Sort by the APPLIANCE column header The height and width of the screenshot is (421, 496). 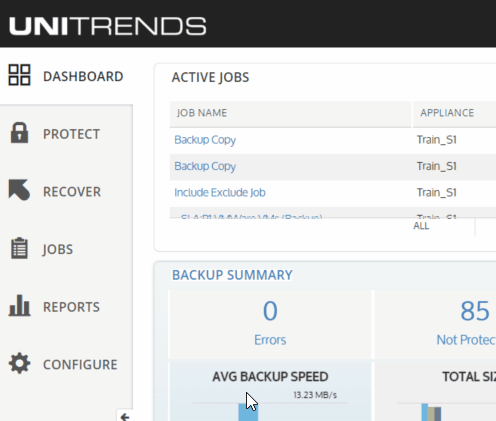[x=447, y=113]
